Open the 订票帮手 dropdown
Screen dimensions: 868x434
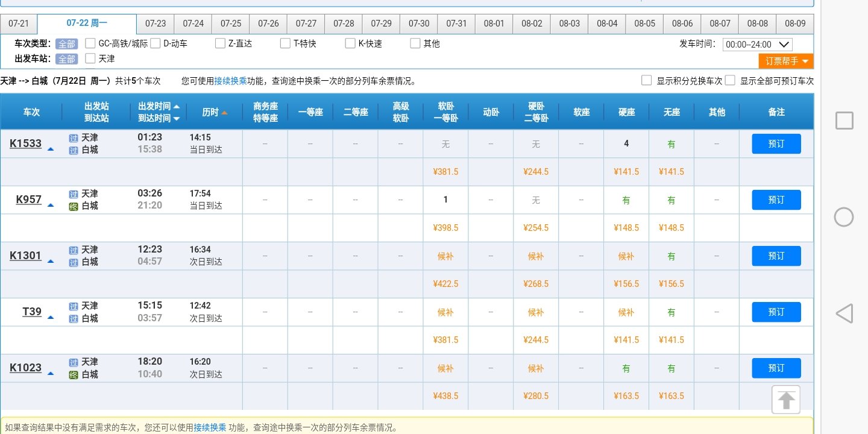tap(786, 61)
